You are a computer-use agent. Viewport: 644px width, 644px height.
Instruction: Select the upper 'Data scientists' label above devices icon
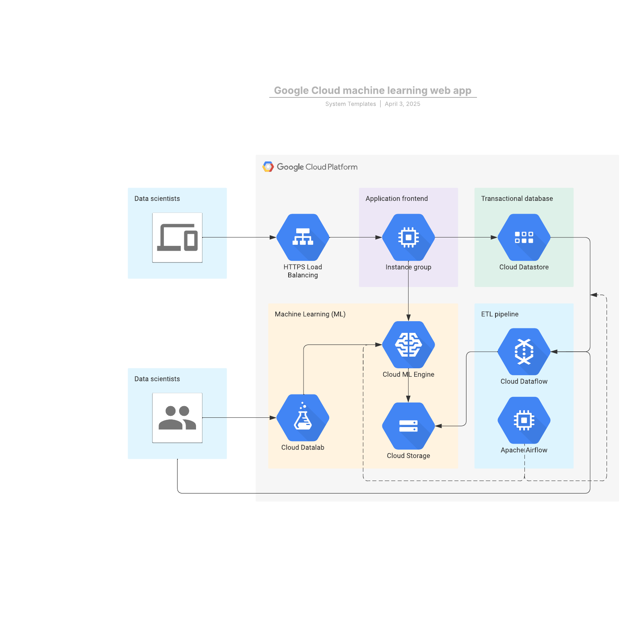(x=157, y=198)
